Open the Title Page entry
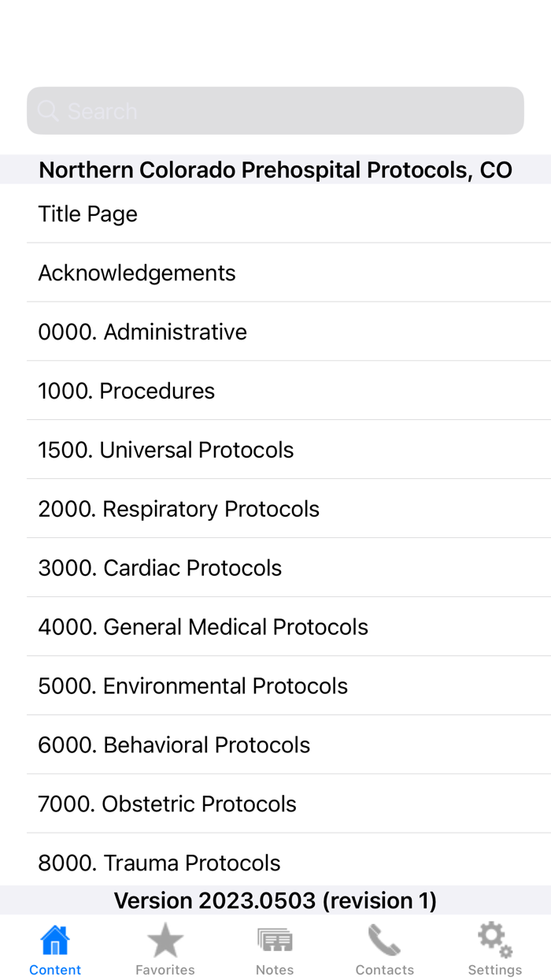Image resolution: width=551 pixels, height=980 pixels. tap(88, 213)
